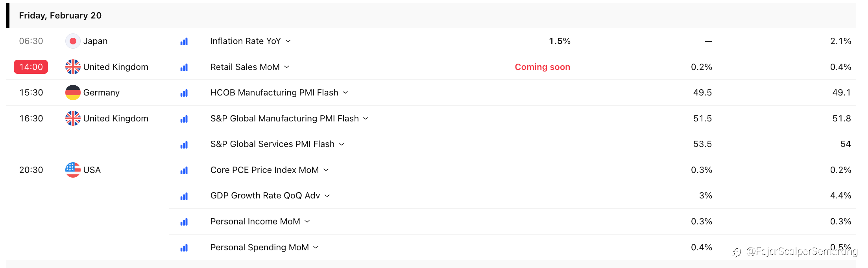
Task: Click the Japan flag icon
Action: [73, 41]
